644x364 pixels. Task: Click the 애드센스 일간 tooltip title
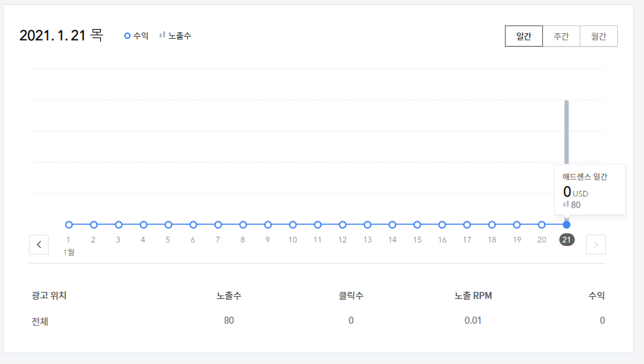tap(585, 177)
